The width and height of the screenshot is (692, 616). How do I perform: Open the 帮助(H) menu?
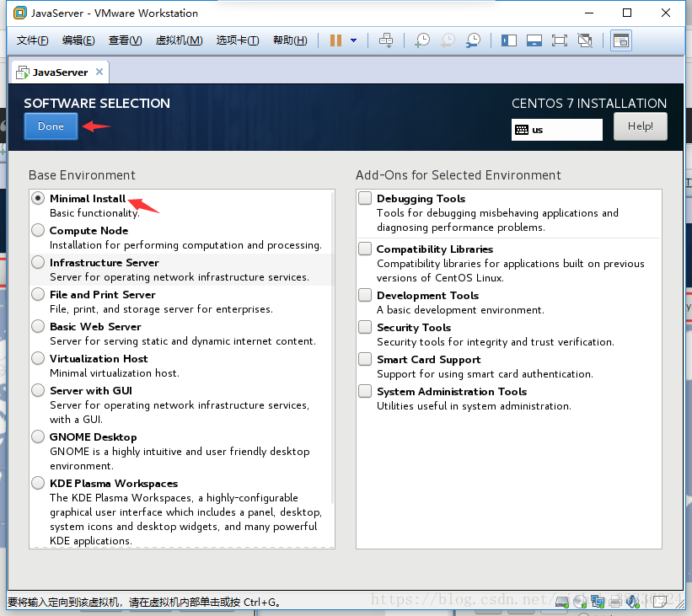(290, 40)
